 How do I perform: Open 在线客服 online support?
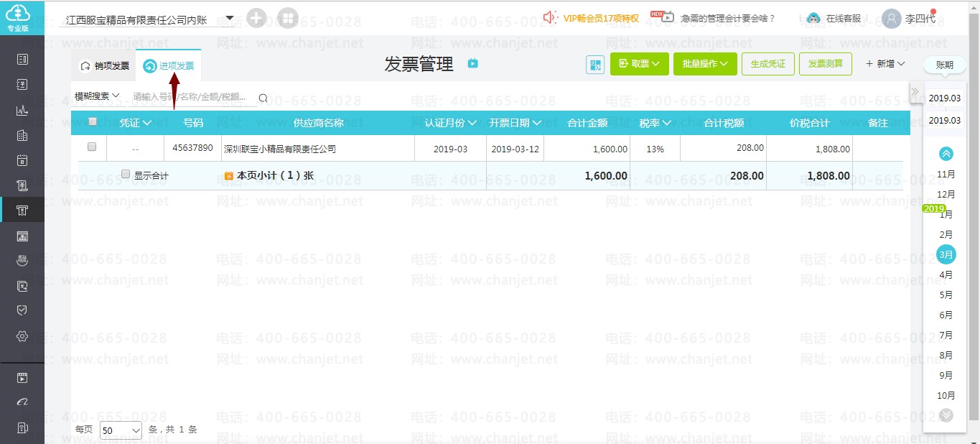[834, 18]
